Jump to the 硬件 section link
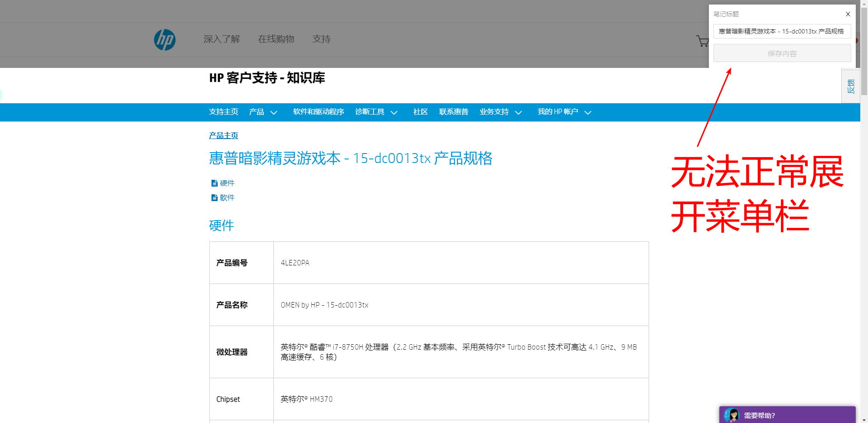This screenshot has width=868, height=423. click(x=227, y=183)
